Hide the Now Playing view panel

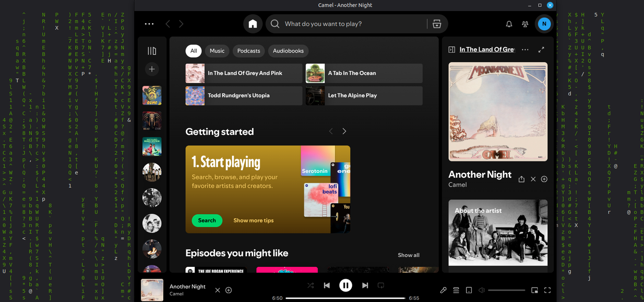click(x=451, y=50)
